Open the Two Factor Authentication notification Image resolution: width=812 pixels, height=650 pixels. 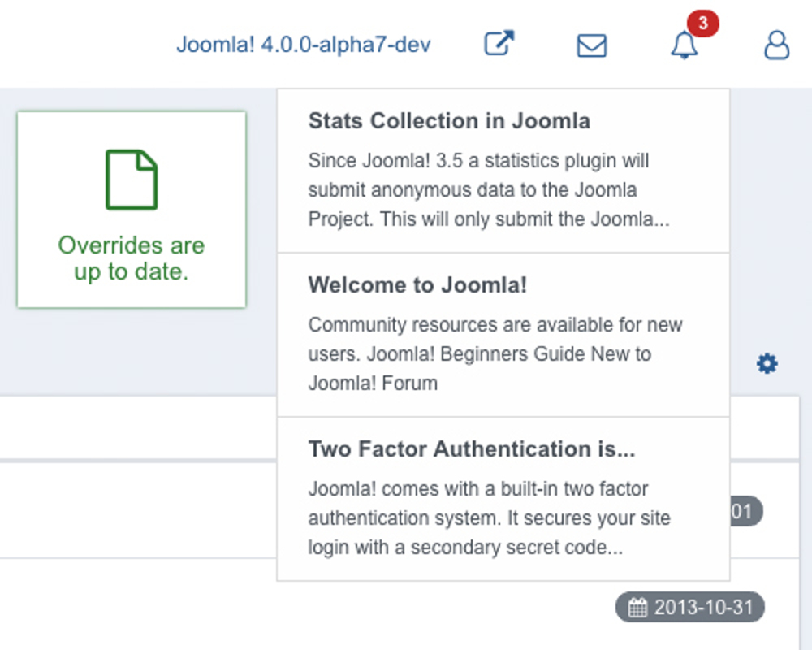(x=503, y=499)
